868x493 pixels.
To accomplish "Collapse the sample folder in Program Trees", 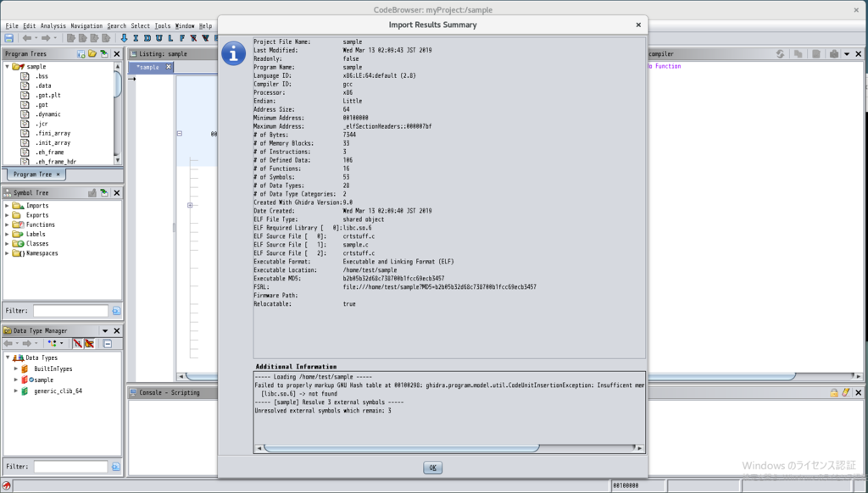I will click(7, 66).
